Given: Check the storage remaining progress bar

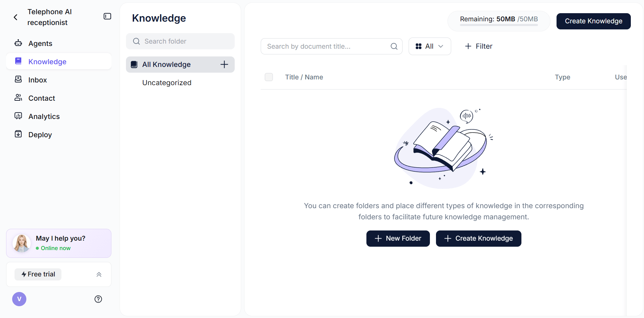Looking at the screenshot, I should click(498, 24).
